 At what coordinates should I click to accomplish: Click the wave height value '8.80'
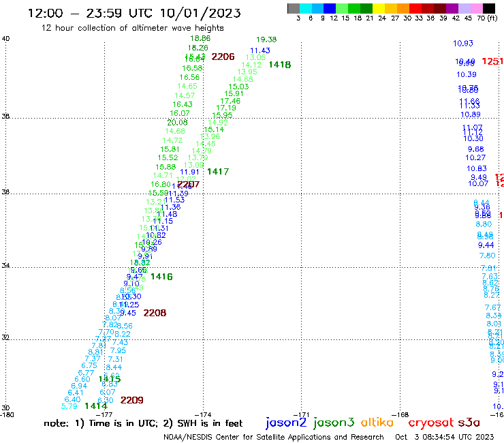click(x=484, y=224)
